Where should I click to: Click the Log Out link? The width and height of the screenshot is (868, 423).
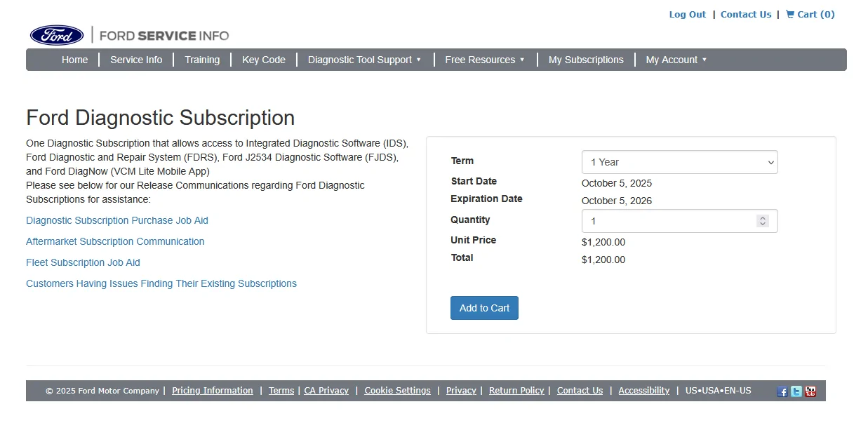click(687, 15)
